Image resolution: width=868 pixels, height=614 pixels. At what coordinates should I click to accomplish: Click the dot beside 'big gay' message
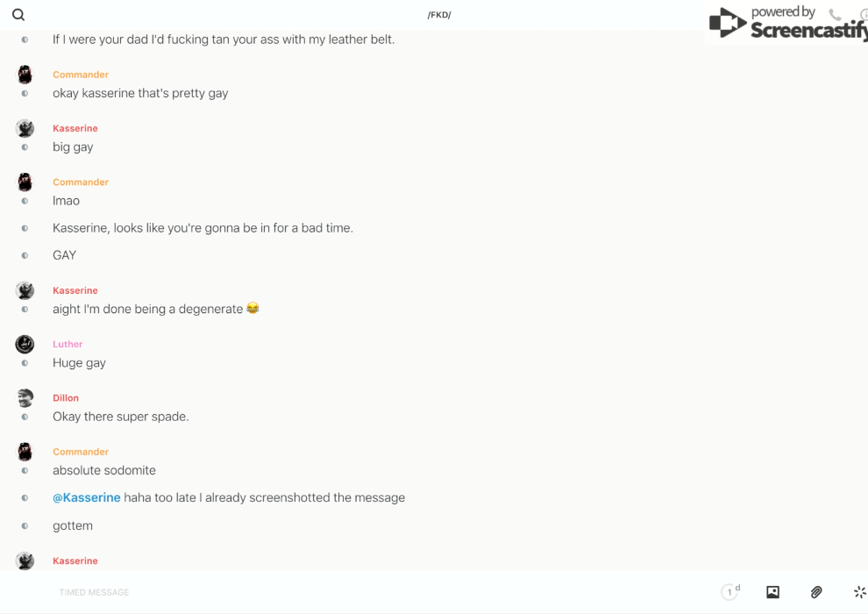[25, 147]
